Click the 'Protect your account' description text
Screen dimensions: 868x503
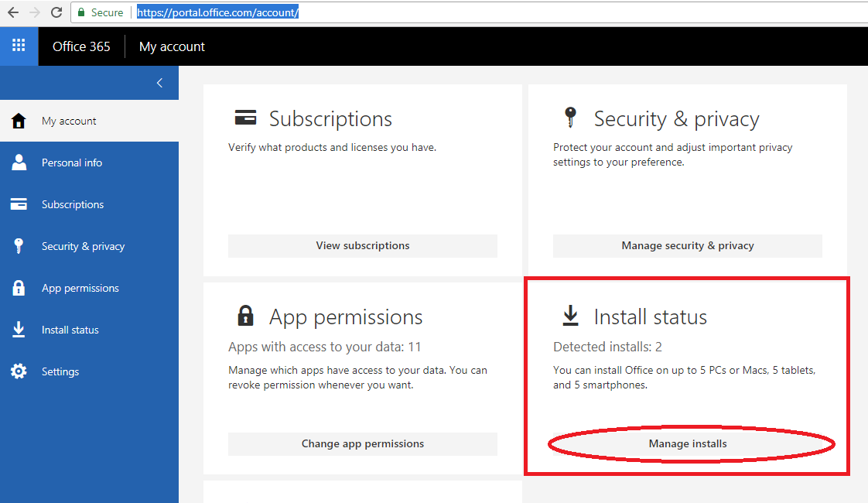(x=672, y=155)
